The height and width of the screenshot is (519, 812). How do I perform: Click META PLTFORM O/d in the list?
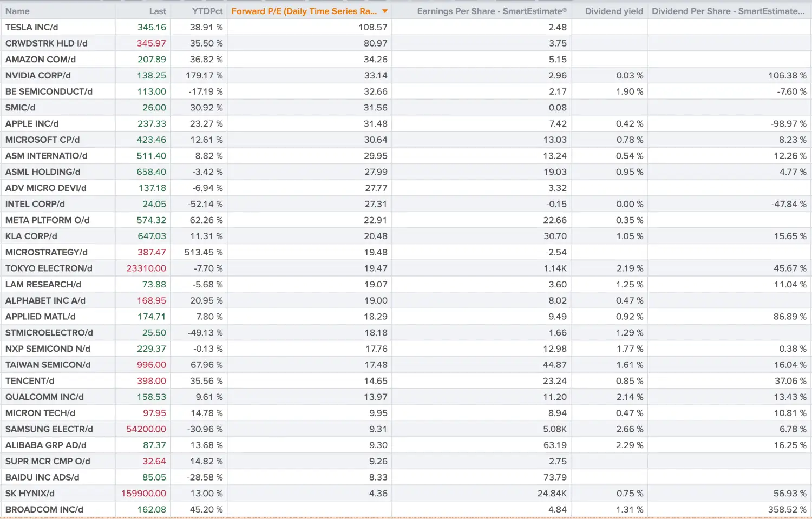pos(47,220)
